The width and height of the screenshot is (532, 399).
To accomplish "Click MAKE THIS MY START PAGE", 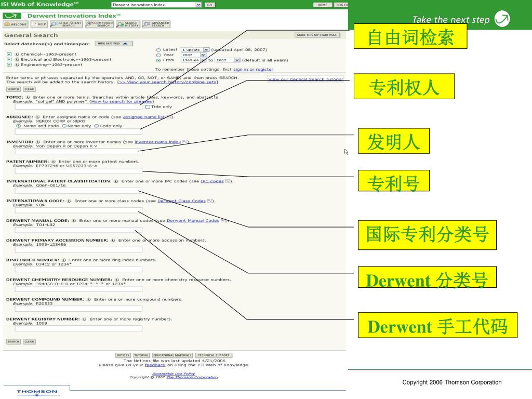I will click(317, 35).
